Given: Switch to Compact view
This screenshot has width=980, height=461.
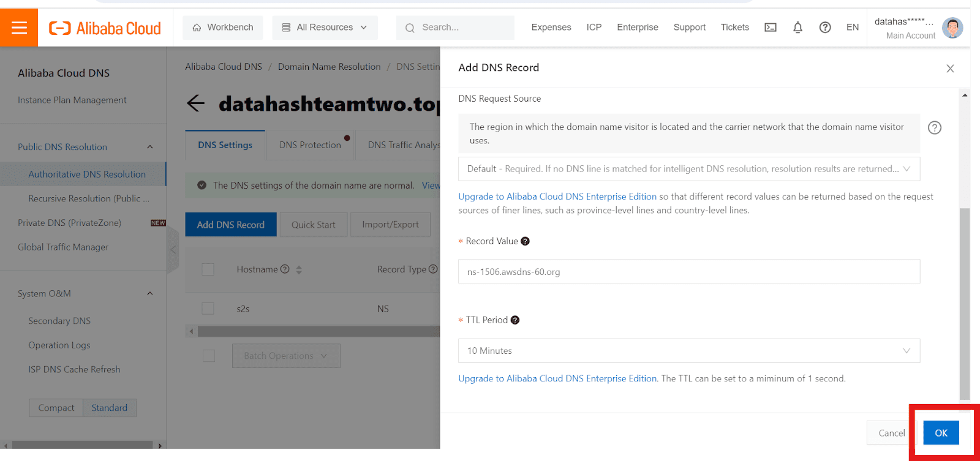Looking at the screenshot, I should pos(56,408).
